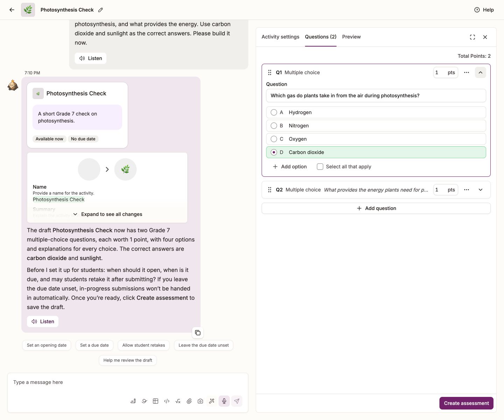Viewport: 504px width, 420px height.
Task: Open the Photosynthesis Check leaf avatar
Action: click(28, 10)
